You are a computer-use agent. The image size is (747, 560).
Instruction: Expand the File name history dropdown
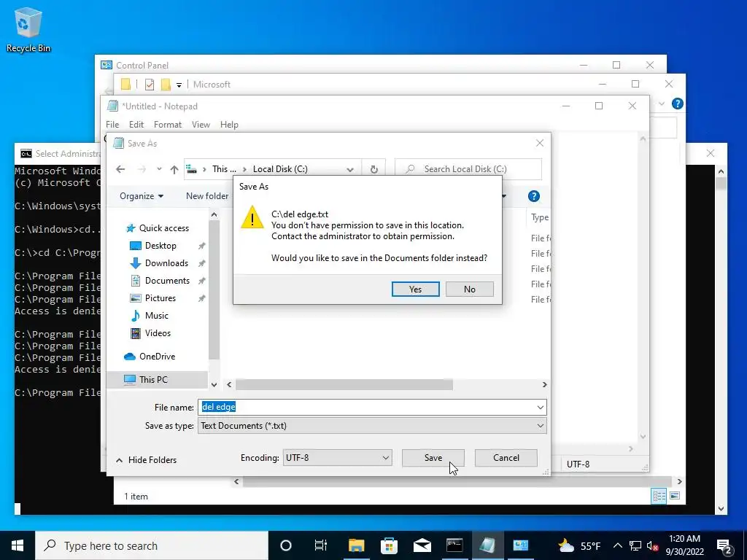pos(541,407)
